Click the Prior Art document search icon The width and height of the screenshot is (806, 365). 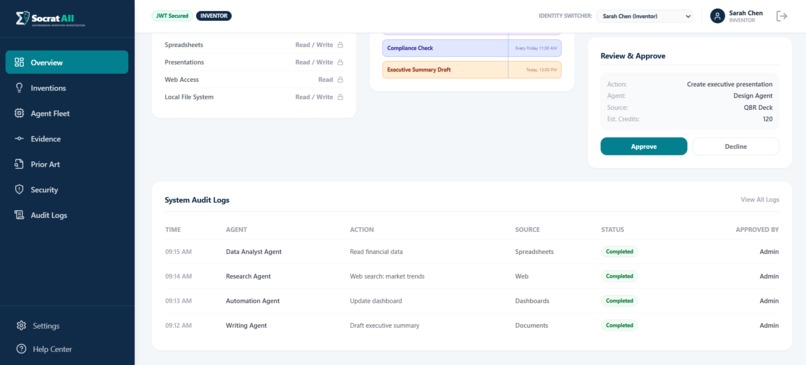[x=20, y=164]
